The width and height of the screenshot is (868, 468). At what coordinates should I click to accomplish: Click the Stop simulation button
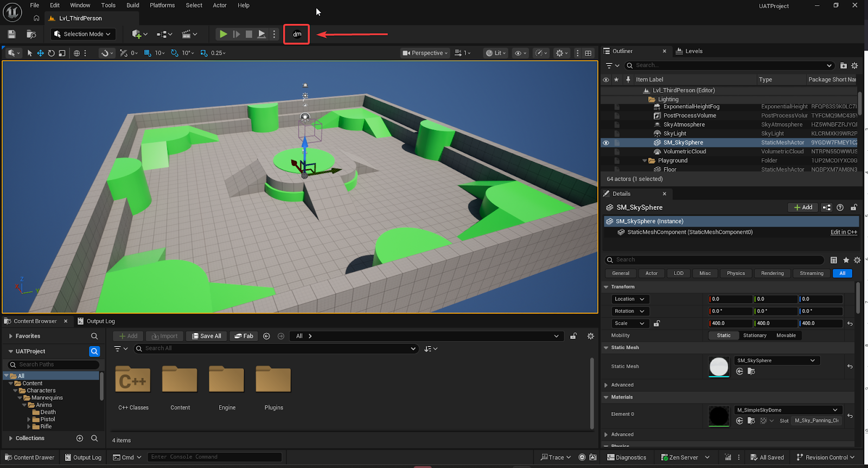point(249,34)
